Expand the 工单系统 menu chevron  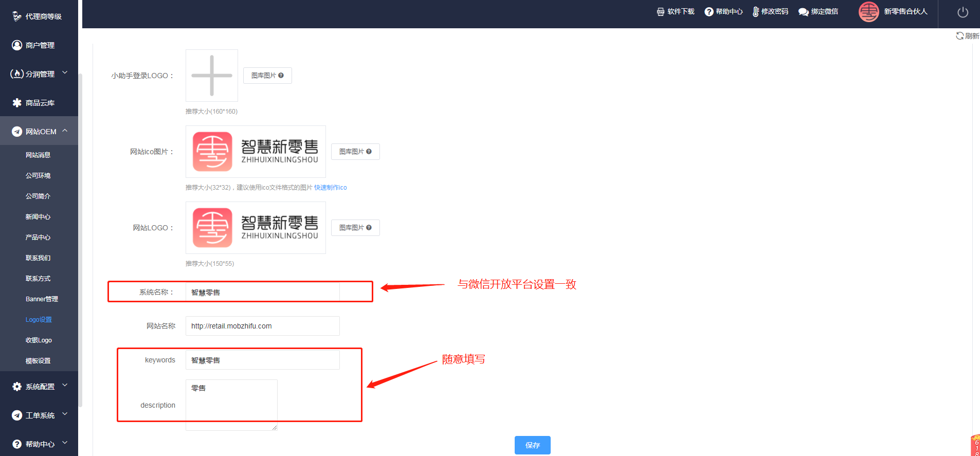[x=65, y=414]
